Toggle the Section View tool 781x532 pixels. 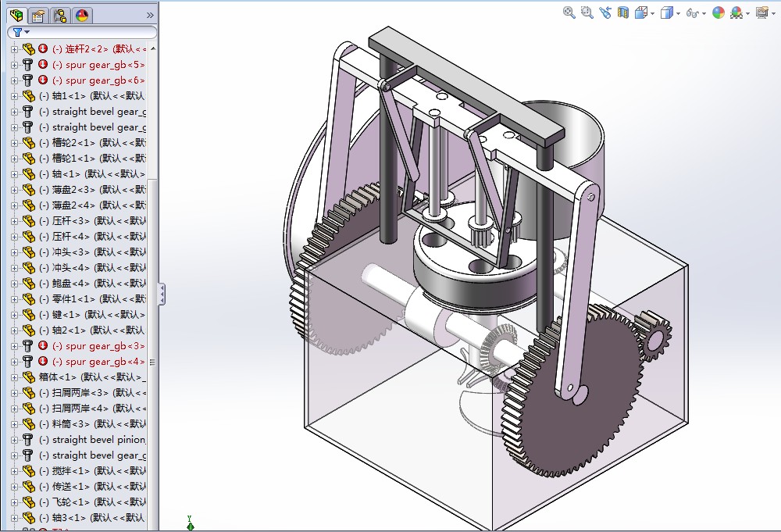[623, 12]
